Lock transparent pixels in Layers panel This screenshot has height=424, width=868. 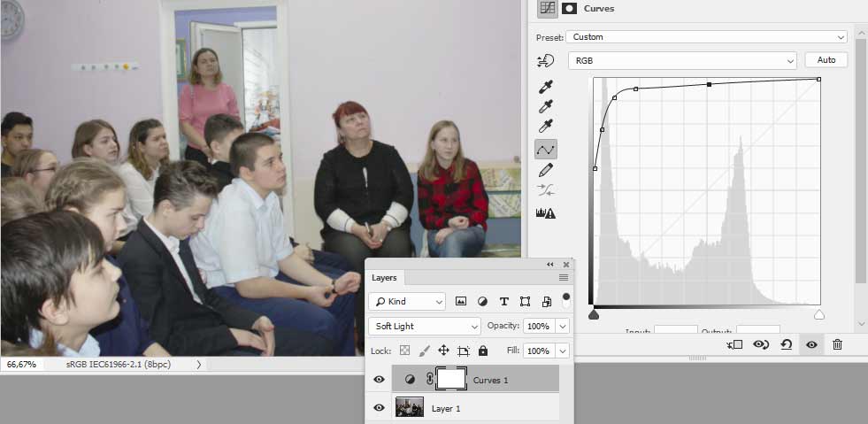tap(405, 351)
